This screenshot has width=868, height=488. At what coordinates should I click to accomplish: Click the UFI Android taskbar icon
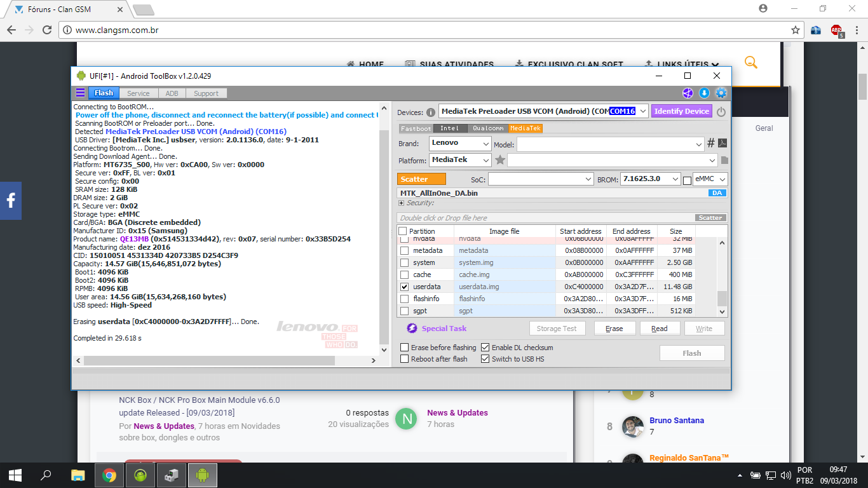click(203, 475)
